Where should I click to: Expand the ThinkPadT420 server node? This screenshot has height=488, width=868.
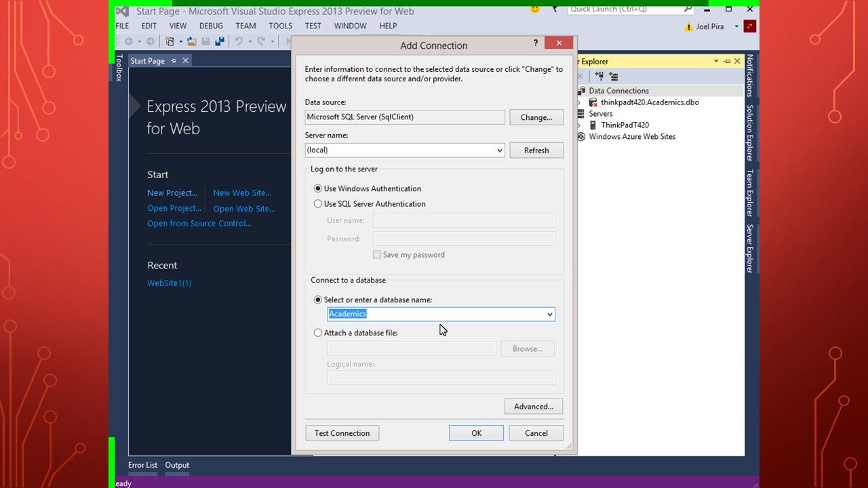579,125
